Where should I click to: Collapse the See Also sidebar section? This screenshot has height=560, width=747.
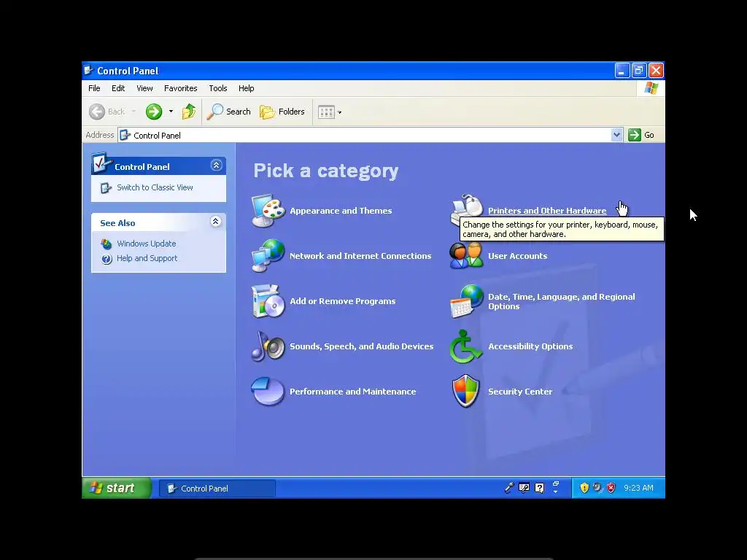(x=215, y=222)
